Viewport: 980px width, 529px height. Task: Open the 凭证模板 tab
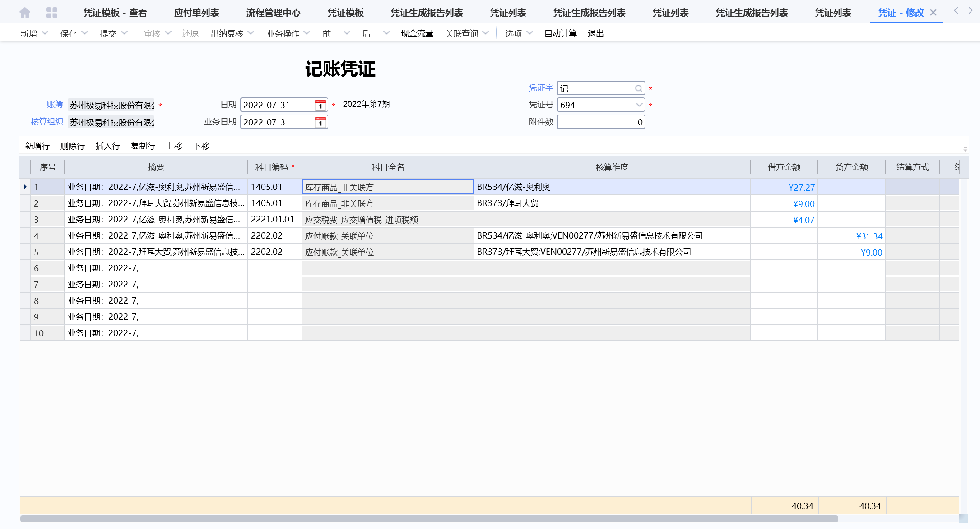click(346, 13)
